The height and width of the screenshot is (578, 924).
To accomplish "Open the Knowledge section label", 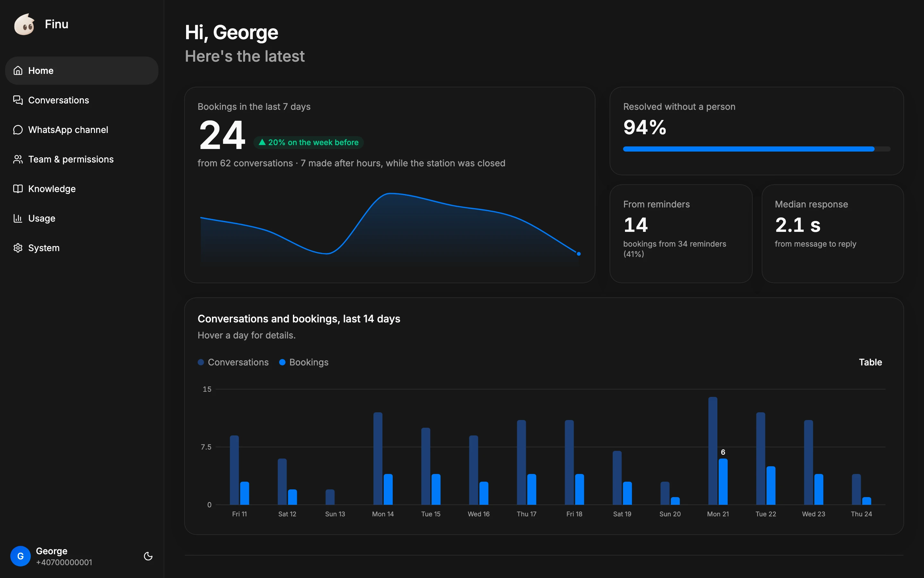I will pos(52,189).
